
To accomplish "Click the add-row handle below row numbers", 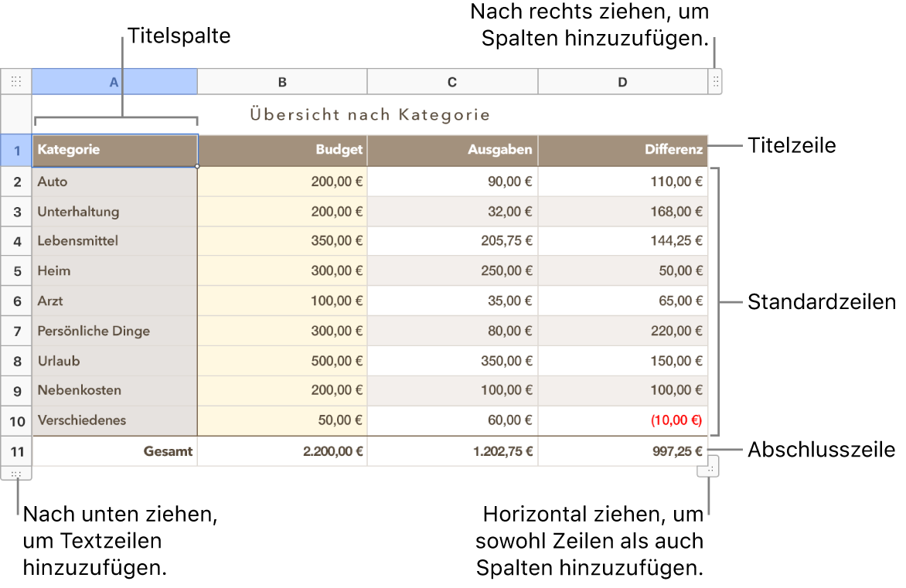I will click(15, 474).
